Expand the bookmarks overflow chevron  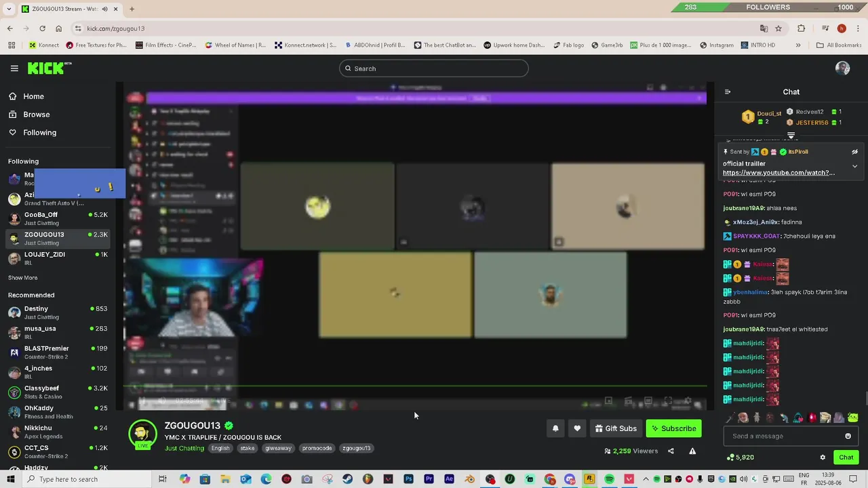[x=797, y=45]
